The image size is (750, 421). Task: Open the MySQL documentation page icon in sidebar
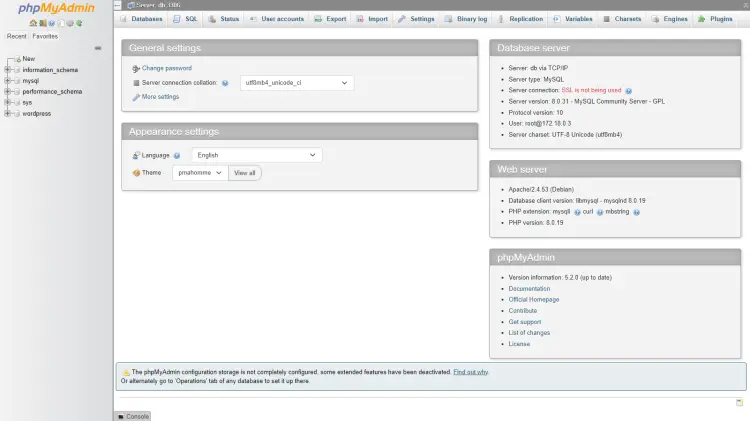pyautogui.click(x=61, y=23)
